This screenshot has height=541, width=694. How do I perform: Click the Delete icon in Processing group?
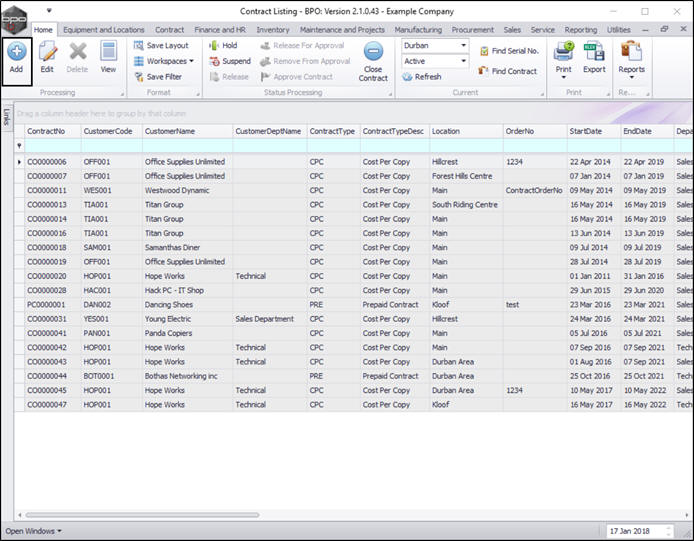pos(78,52)
